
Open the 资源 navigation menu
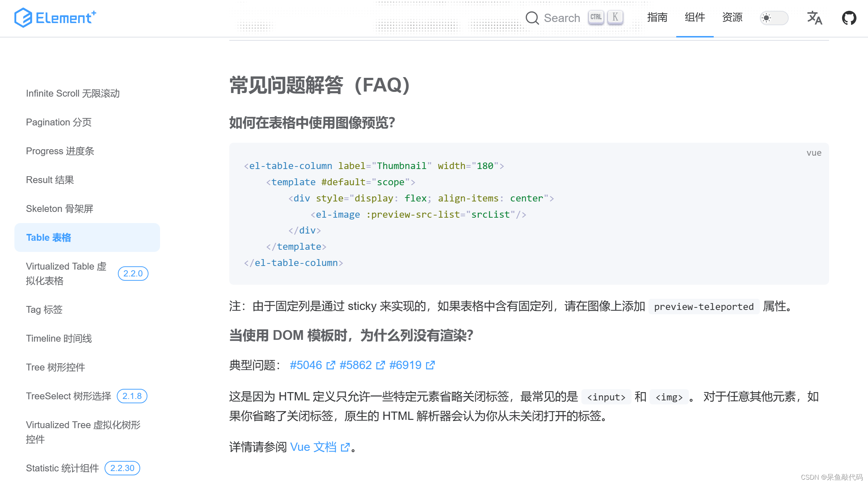(732, 17)
